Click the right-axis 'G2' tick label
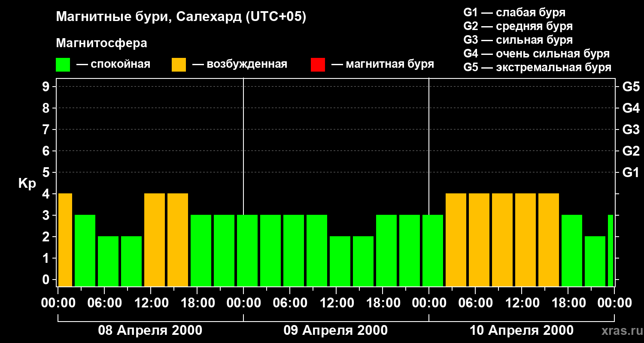 tap(631, 151)
